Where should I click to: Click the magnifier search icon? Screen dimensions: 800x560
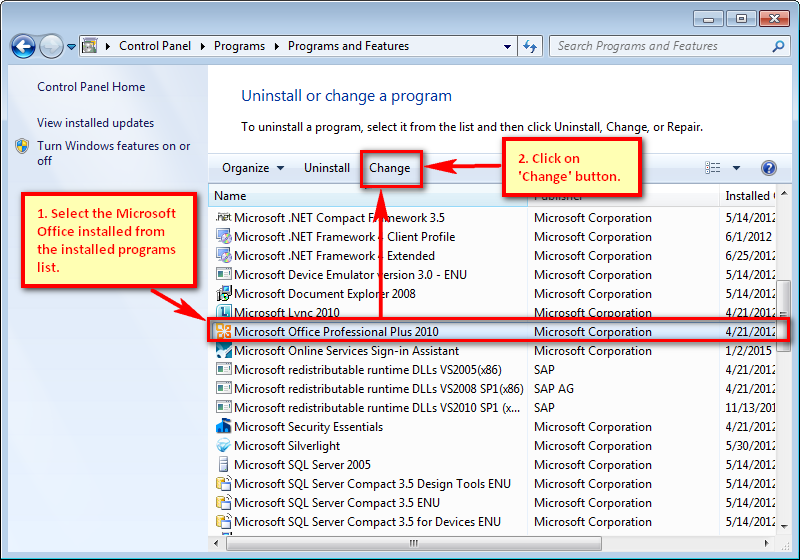pos(778,46)
